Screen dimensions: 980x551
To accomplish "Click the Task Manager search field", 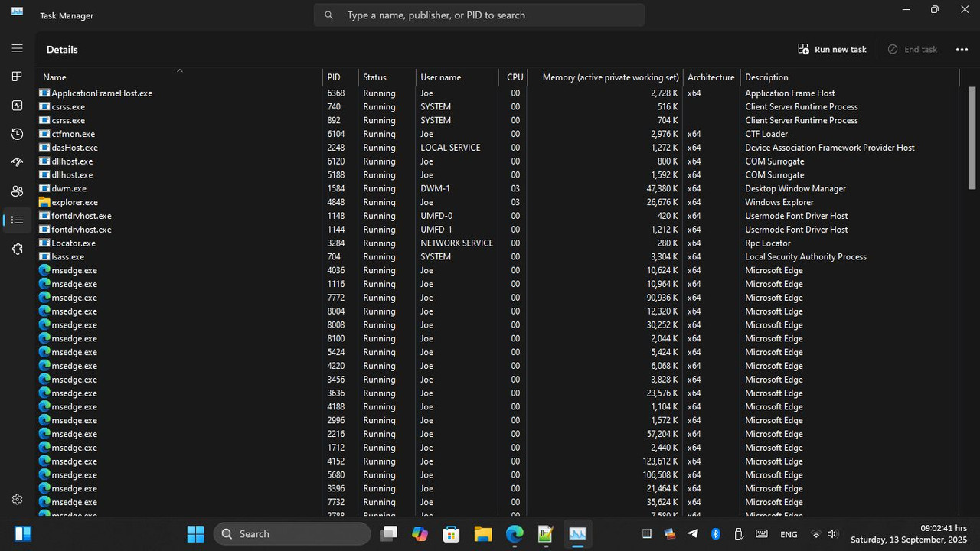I will (x=479, y=15).
